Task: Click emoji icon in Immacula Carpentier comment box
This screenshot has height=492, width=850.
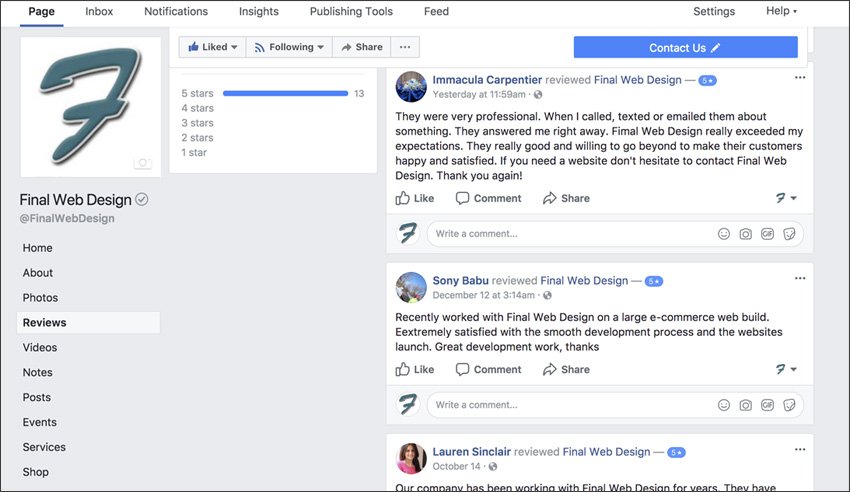Action: tap(724, 234)
